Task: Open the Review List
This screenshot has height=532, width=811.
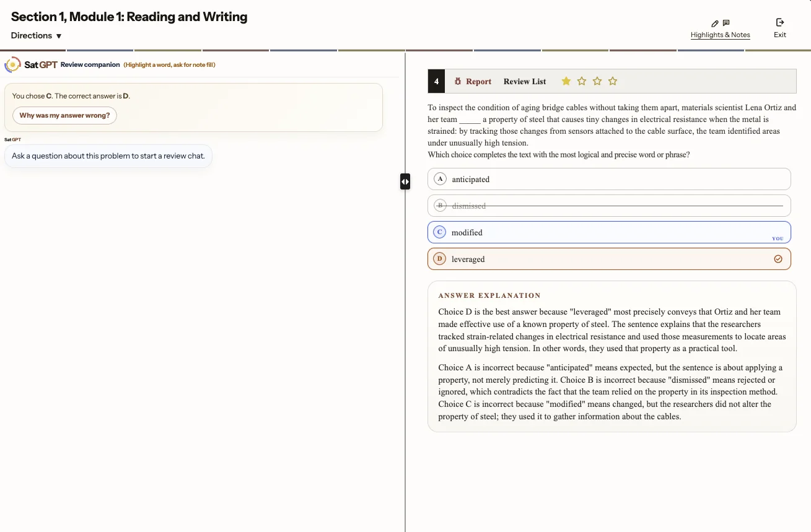Action: [525, 81]
